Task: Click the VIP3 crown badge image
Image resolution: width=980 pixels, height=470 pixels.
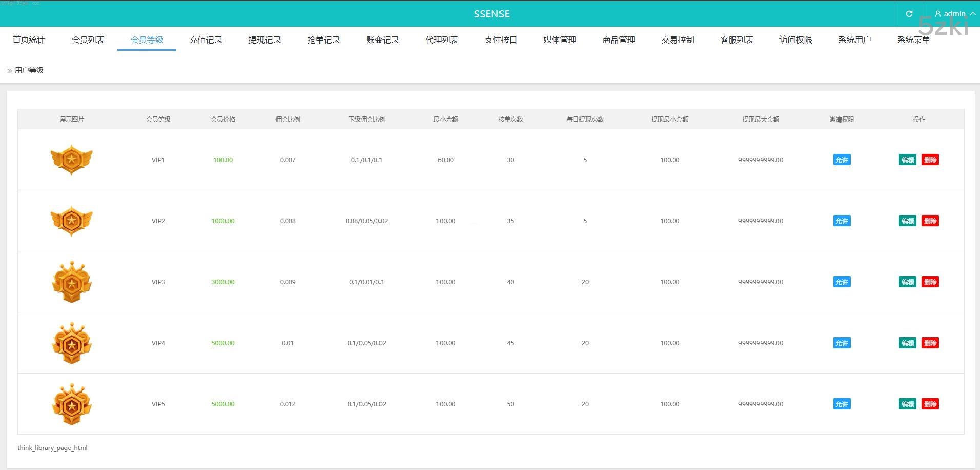Action: [x=72, y=282]
